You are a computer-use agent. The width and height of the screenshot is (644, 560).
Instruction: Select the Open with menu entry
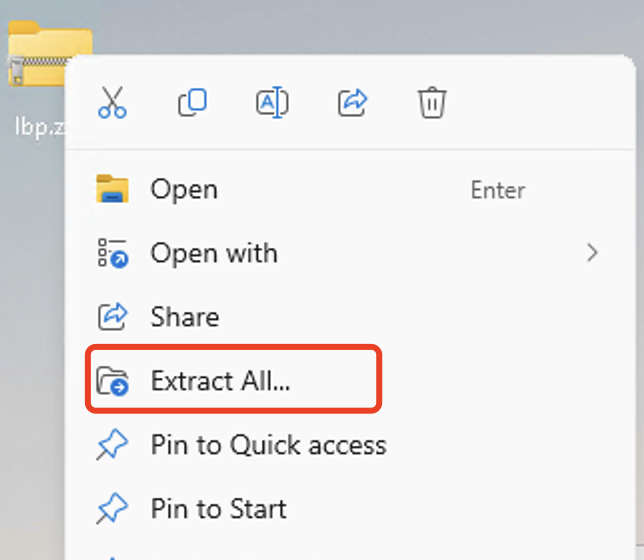point(214,253)
